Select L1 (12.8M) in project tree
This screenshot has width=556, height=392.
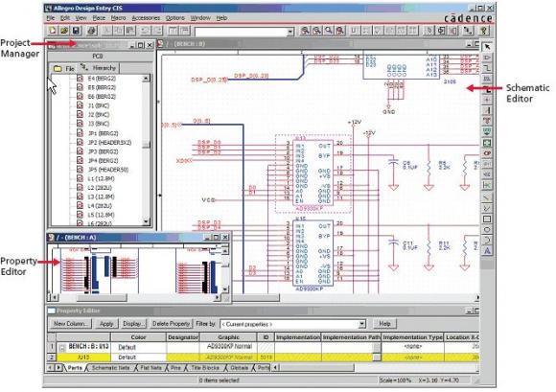click(x=101, y=179)
